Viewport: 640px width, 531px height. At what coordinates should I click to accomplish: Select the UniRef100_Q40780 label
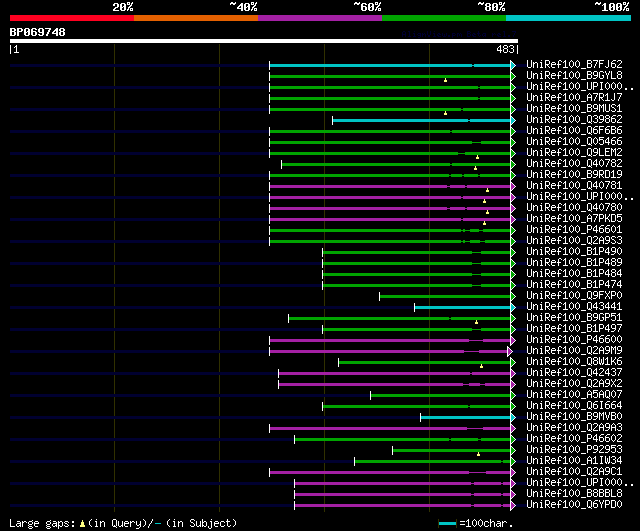(x=574, y=208)
